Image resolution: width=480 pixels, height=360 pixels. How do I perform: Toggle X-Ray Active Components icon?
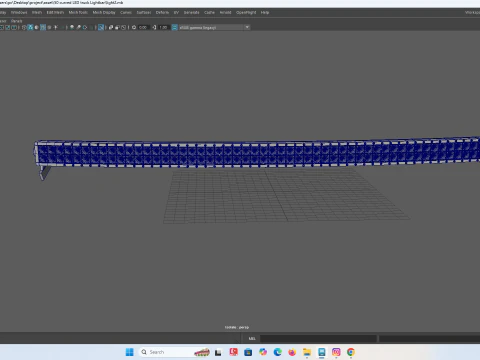click(117, 27)
